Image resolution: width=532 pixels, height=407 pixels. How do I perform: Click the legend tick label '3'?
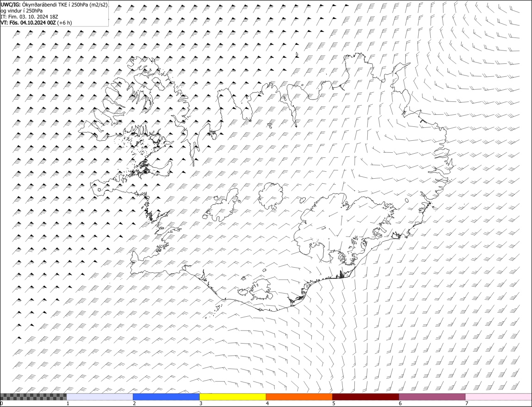point(201,404)
